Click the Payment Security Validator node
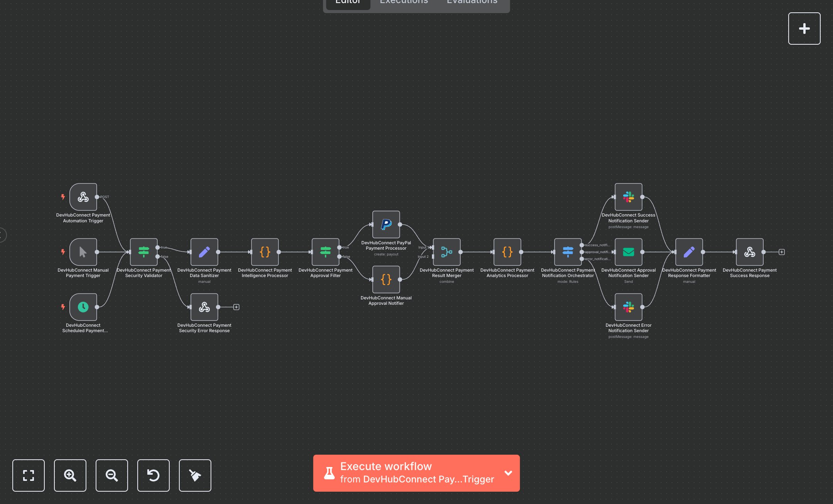This screenshot has width=833, height=504. 143,252
